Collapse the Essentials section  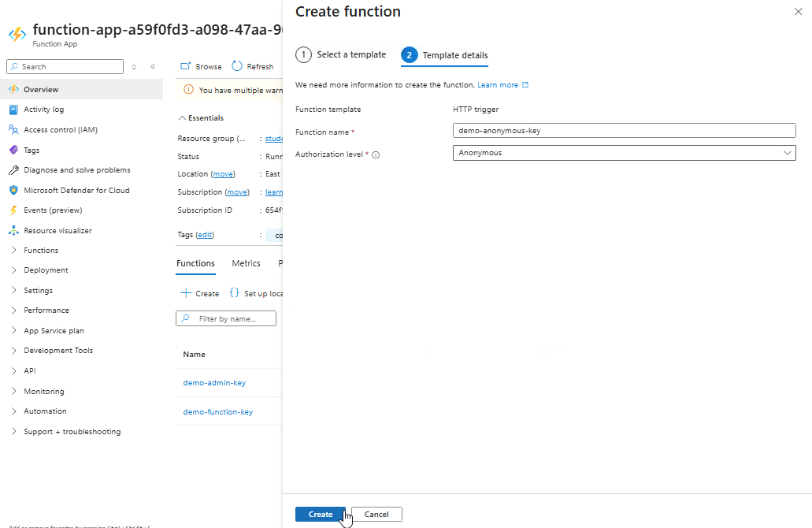pyautogui.click(x=183, y=118)
